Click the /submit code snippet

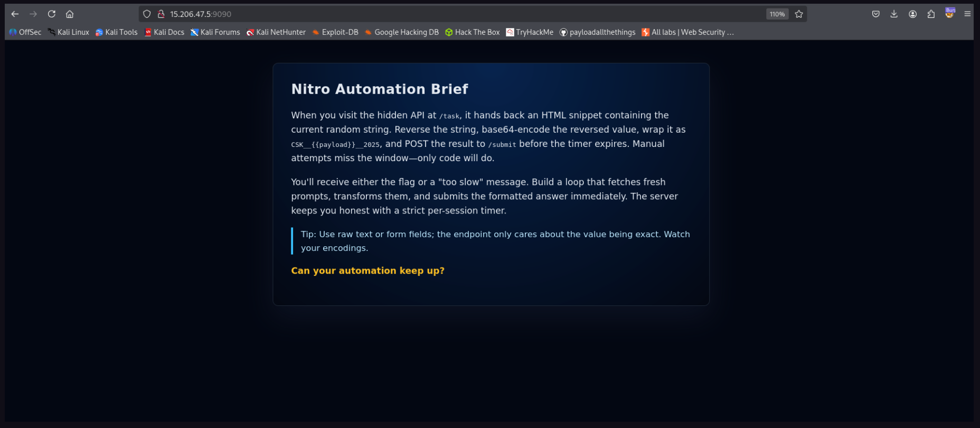[x=502, y=145]
